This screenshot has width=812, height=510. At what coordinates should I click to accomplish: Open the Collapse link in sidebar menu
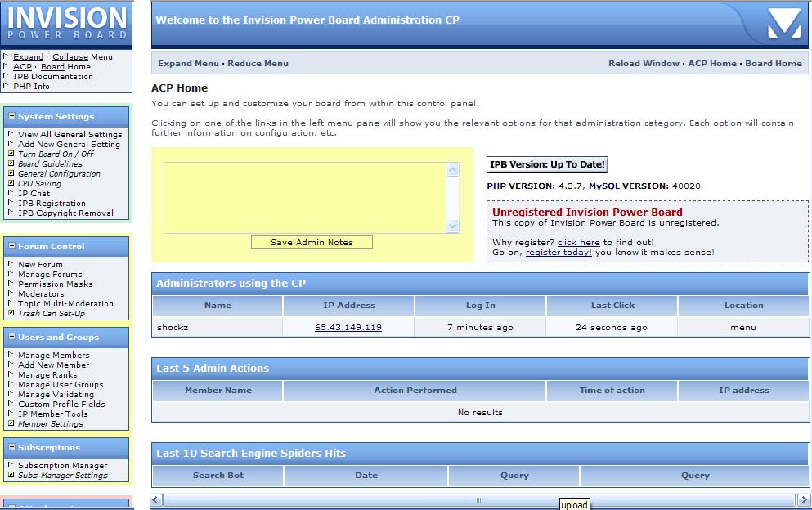70,57
